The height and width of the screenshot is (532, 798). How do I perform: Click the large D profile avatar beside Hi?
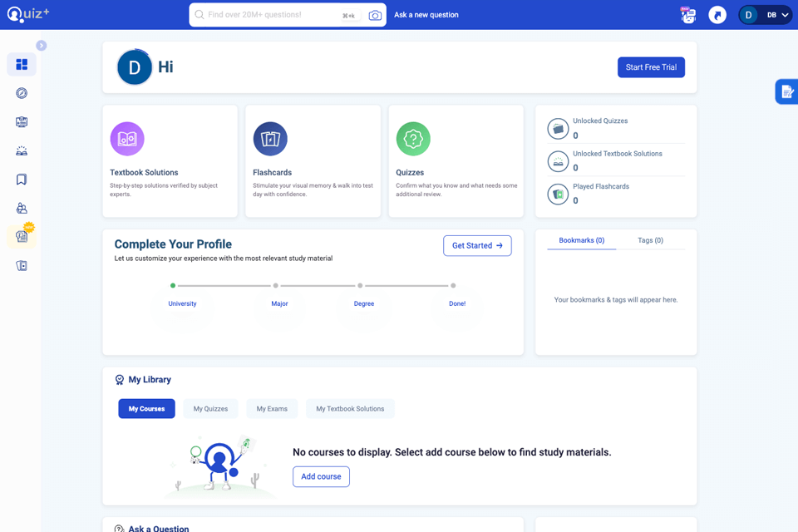135,67
